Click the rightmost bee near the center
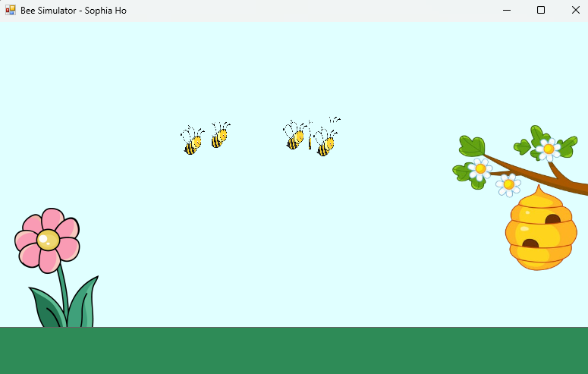588x374 pixels. pos(326,142)
